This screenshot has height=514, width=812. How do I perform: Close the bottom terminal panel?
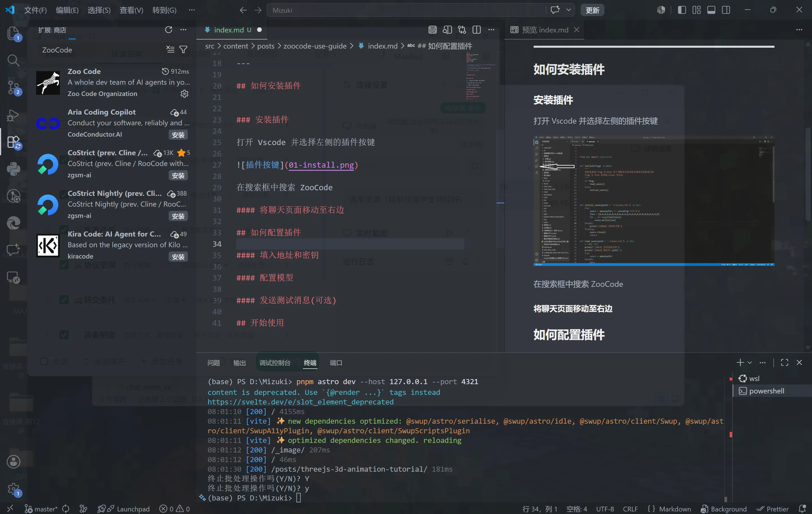[x=799, y=362]
